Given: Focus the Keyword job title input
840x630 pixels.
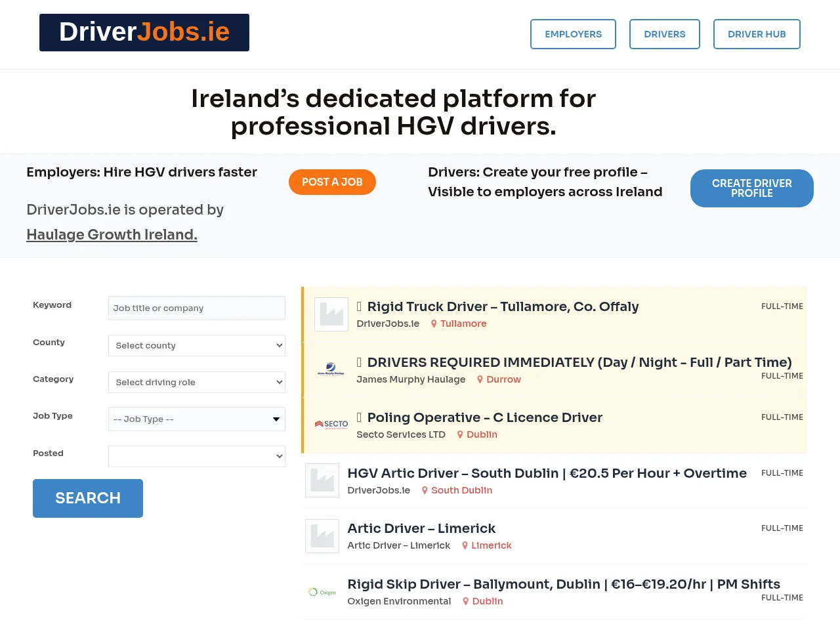Looking at the screenshot, I should tap(197, 308).
